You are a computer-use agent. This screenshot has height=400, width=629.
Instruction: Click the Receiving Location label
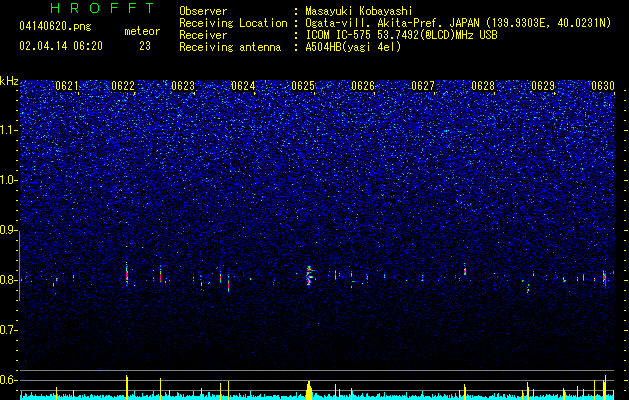tap(233, 23)
